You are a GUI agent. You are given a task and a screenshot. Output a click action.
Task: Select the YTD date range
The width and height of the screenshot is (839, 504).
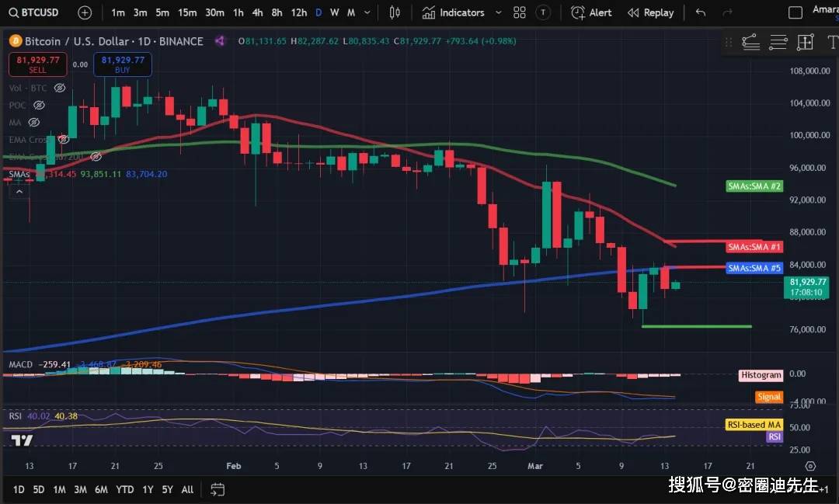pos(124,489)
